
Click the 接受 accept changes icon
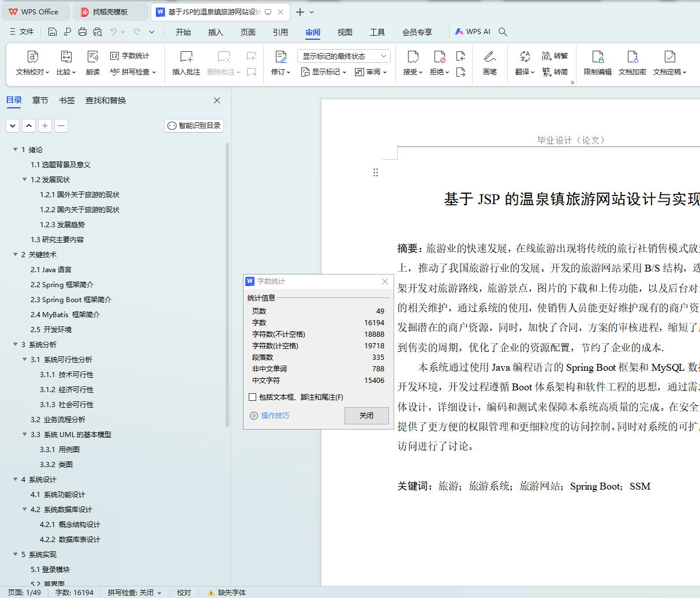413,57
